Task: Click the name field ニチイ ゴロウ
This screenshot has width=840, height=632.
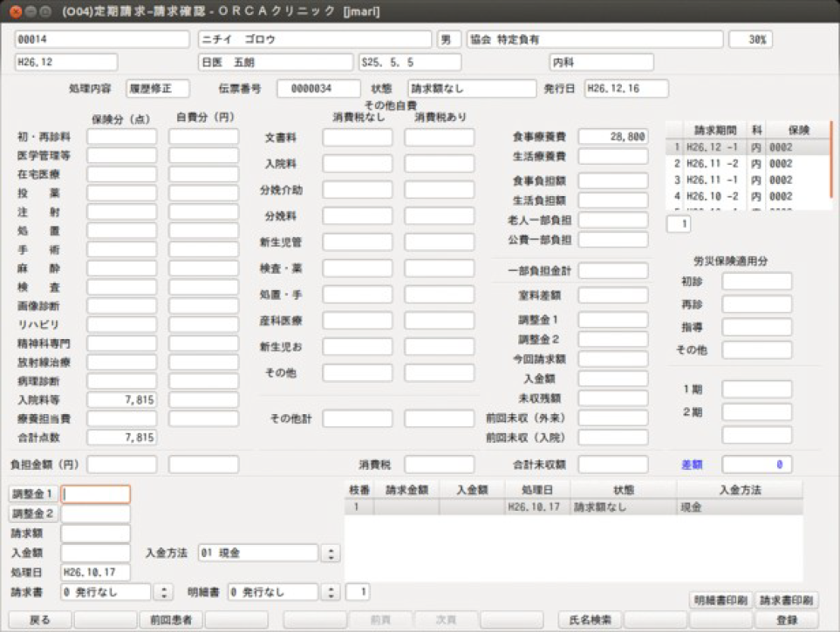Action: coord(315,39)
